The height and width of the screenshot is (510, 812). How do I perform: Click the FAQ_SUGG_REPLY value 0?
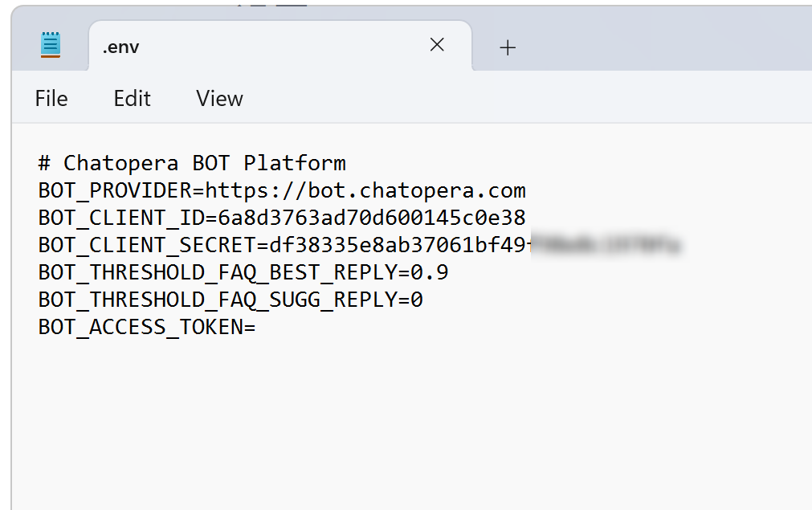click(417, 300)
